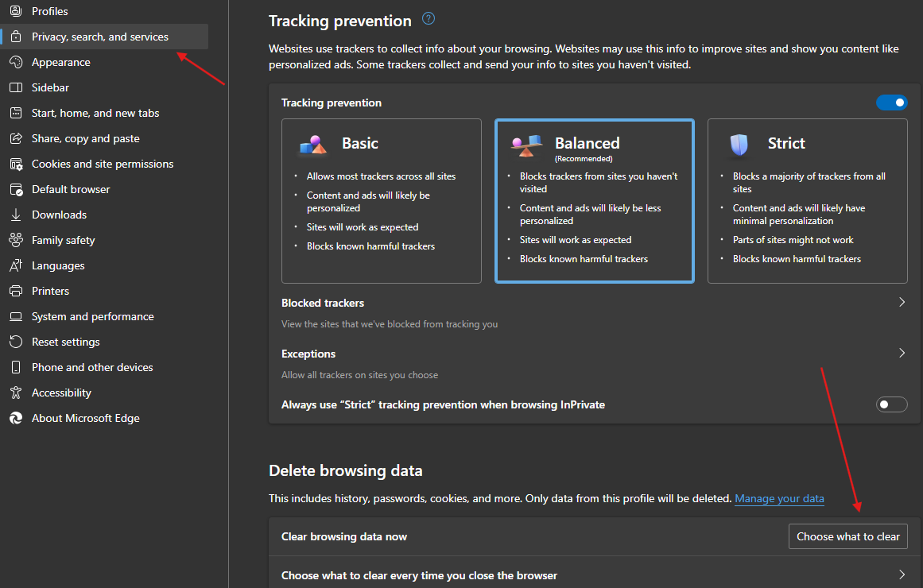This screenshot has width=923, height=588.
Task: Open Privacy, search, and services settings
Action: (x=104, y=37)
